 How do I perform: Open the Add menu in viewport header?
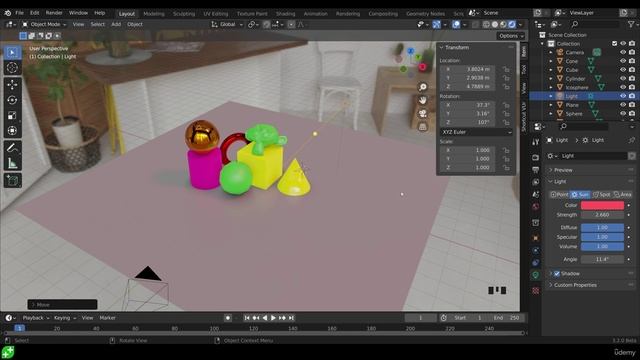(116, 24)
